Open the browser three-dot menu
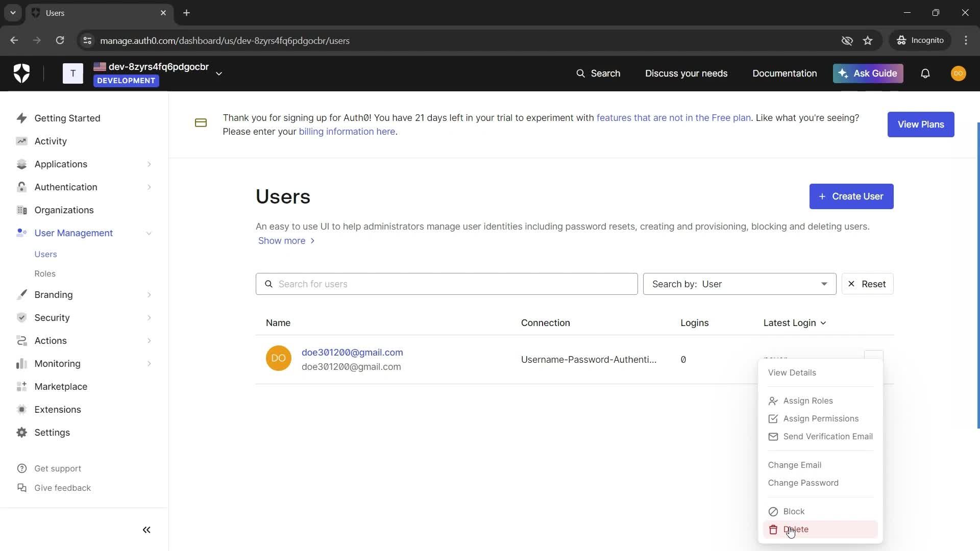 (966, 40)
